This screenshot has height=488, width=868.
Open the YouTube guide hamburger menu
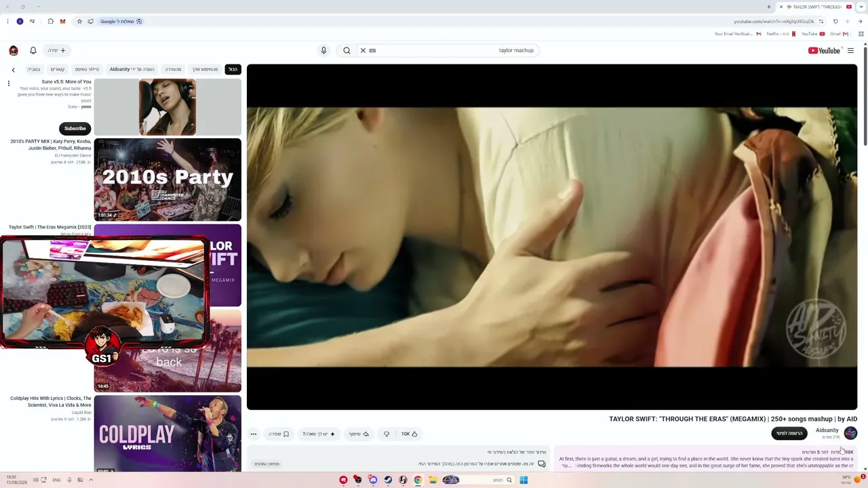(x=850, y=50)
